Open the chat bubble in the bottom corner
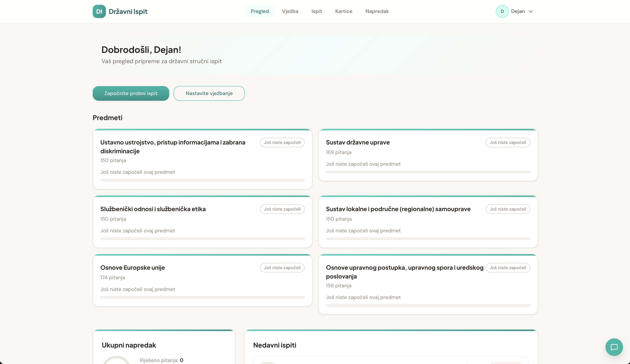The height and width of the screenshot is (364, 630). 614,347
